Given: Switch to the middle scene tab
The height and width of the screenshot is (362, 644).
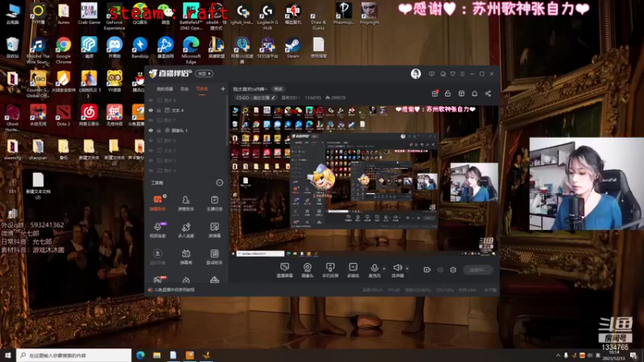Looking at the screenshot, I should 184,89.
